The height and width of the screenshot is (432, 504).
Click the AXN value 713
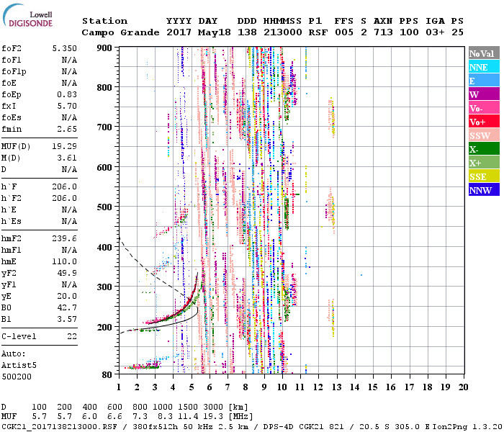tap(383, 32)
